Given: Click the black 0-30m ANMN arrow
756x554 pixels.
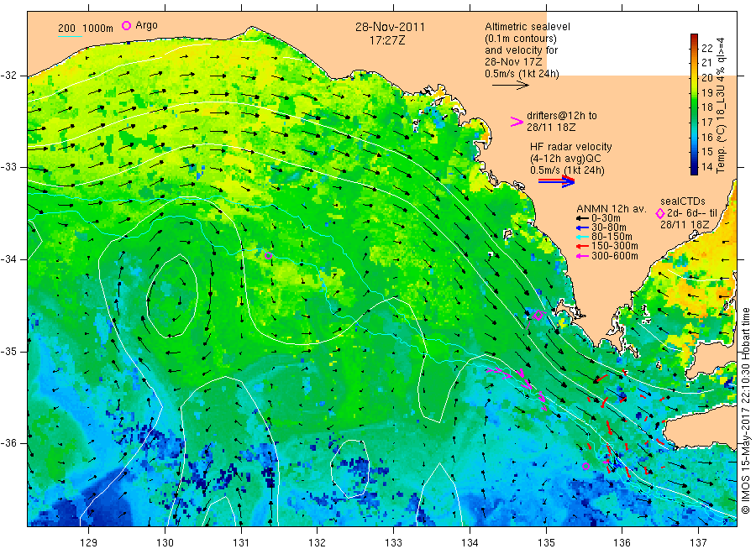Looking at the screenshot, I should pyautogui.click(x=582, y=218).
